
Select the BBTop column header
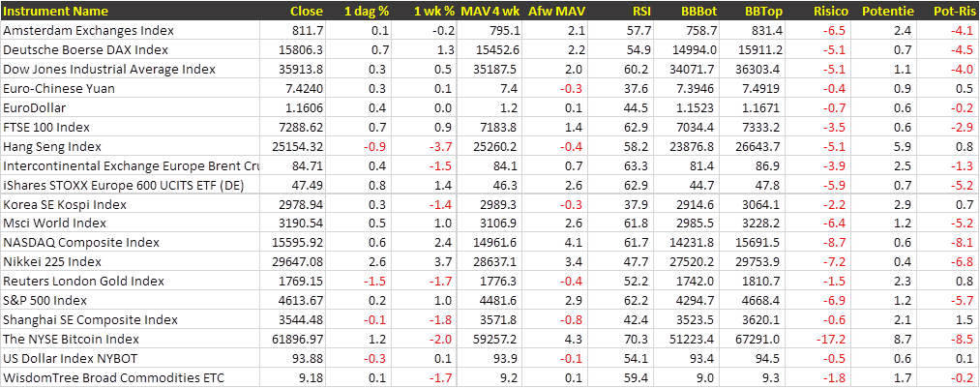[763, 11]
